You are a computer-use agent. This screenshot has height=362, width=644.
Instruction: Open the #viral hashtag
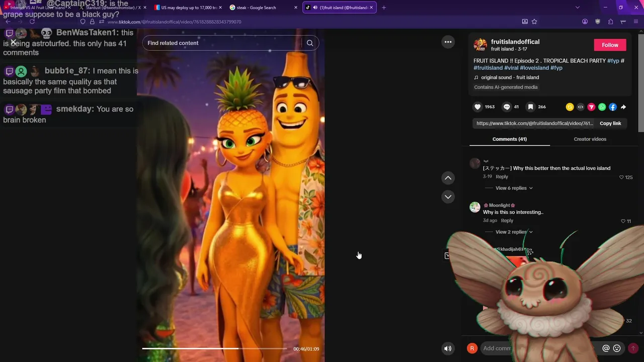(511, 68)
